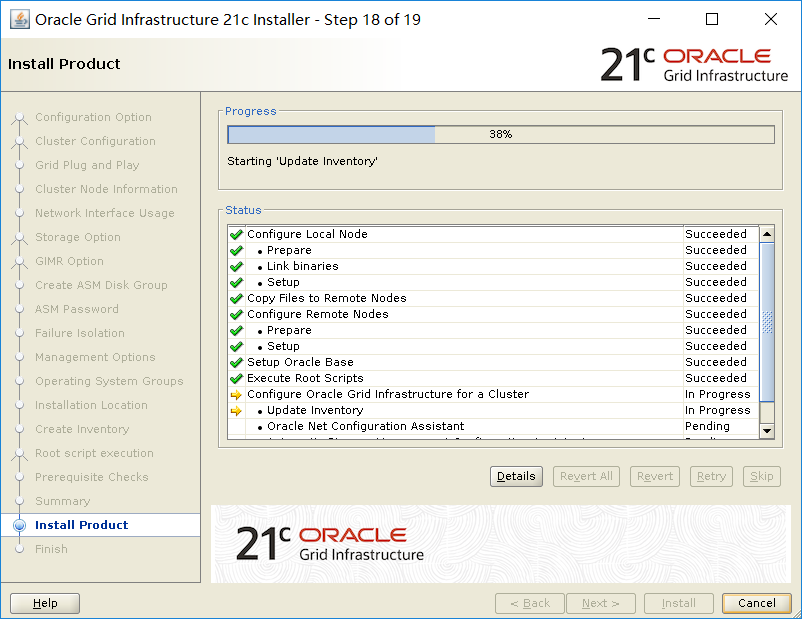This screenshot has height=619, width=802.
Task: Select the Grid Plug and Play step
Action: point(87,165)
